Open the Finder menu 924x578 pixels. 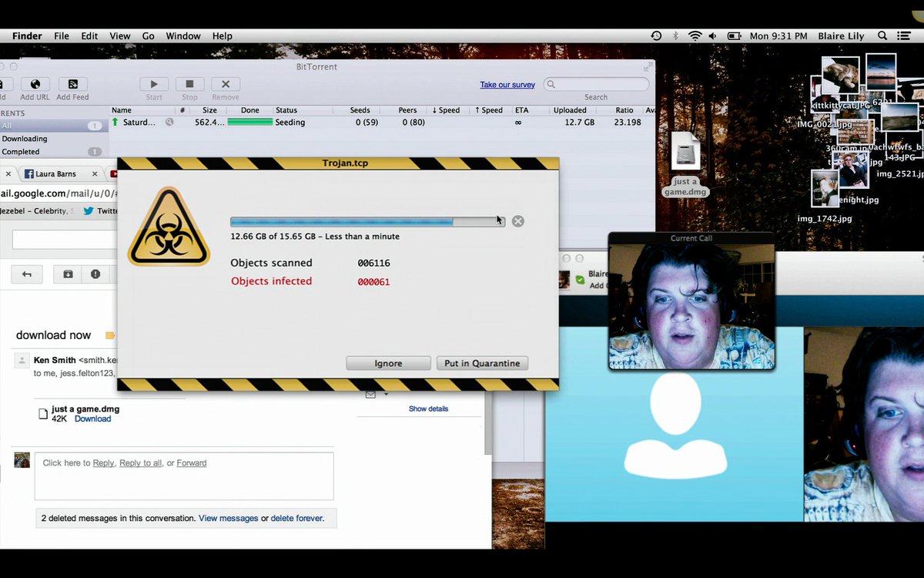[x=27, y=36]
